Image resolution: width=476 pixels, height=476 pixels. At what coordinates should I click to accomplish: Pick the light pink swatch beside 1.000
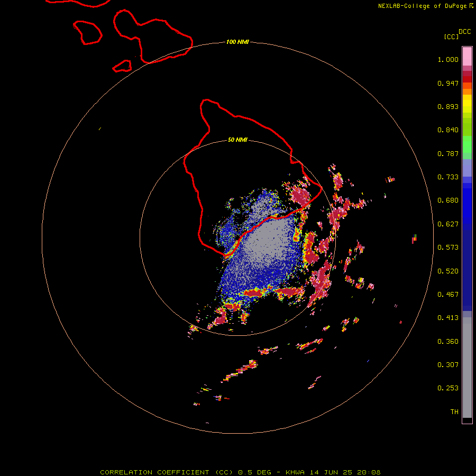(x=467, y=57)
